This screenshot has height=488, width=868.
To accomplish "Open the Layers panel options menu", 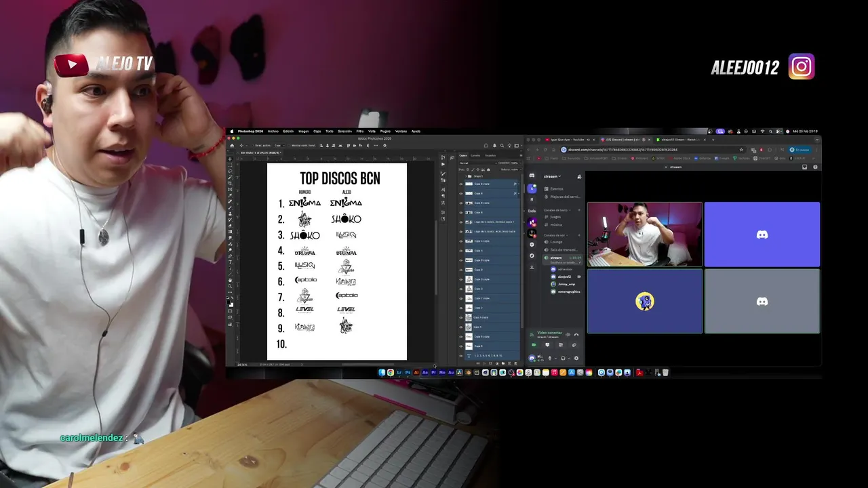I will pos(521,155).
